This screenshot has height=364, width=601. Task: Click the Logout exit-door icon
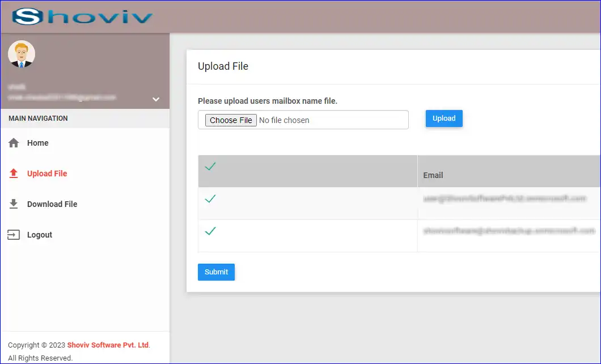14,234
